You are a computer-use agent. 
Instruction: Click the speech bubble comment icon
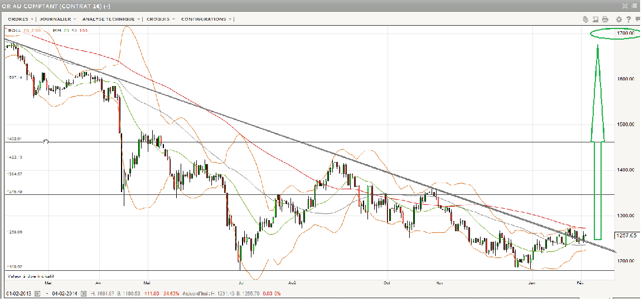click(637, 19)
